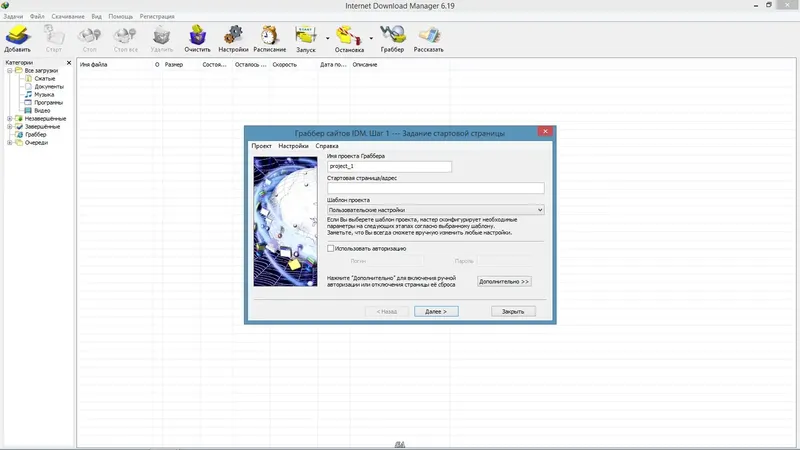
Task: Select the Музыка category
Action: (44, 94)
